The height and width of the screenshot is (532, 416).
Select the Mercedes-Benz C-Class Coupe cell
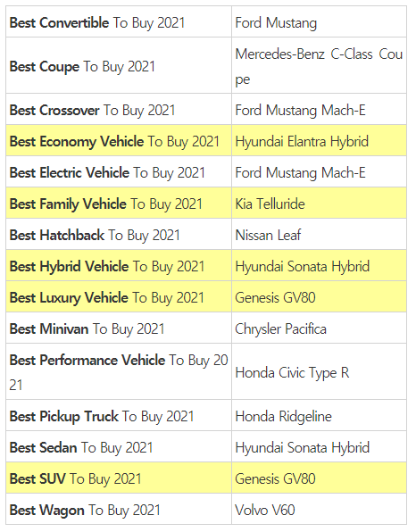(x=319, y=65)
